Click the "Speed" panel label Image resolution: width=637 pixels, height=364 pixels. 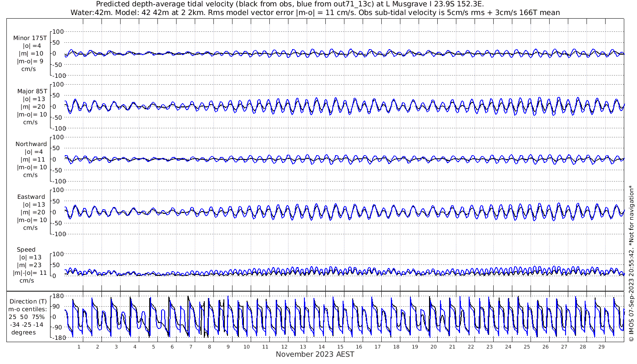[x=26, y=250]
